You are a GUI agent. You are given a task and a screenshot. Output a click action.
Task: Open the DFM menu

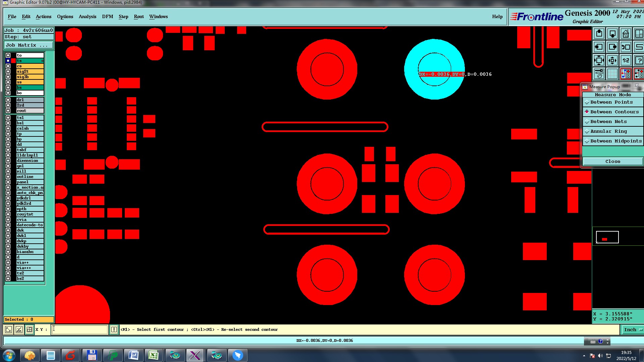tap(107, 17)
